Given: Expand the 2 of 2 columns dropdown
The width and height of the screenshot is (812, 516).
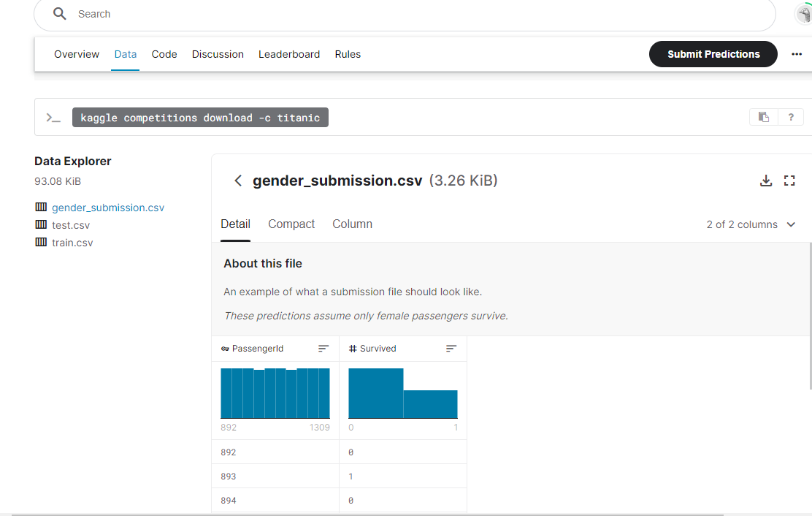Looking at the screenshot, I should pyautogui.click(x=791, y=224).
